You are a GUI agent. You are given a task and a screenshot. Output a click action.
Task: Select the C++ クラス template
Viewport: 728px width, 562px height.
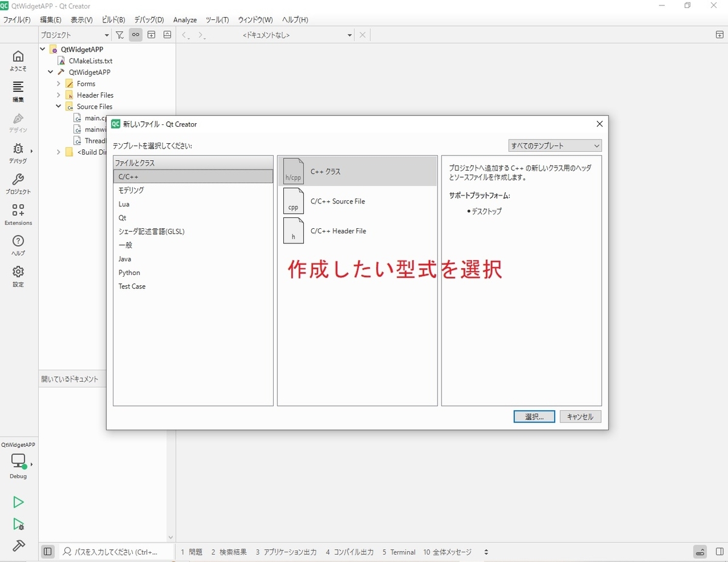pyautogui.click(x=357, y=171)
